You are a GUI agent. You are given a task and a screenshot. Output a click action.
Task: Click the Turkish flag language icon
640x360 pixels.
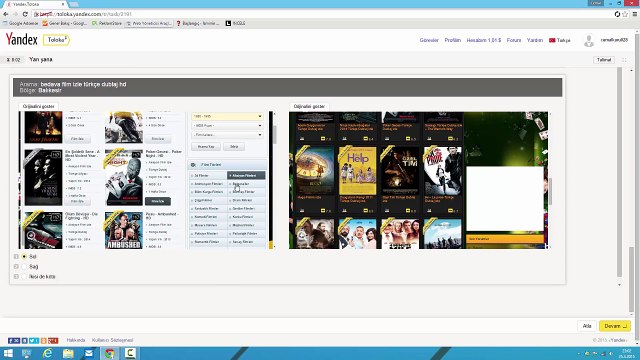552,40
